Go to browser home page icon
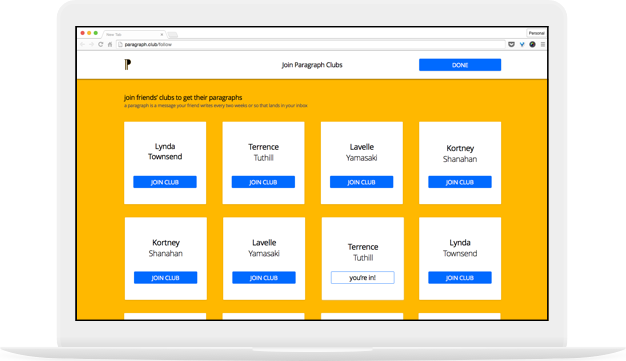Screen dimensions: 626x361 click(110, 44)
